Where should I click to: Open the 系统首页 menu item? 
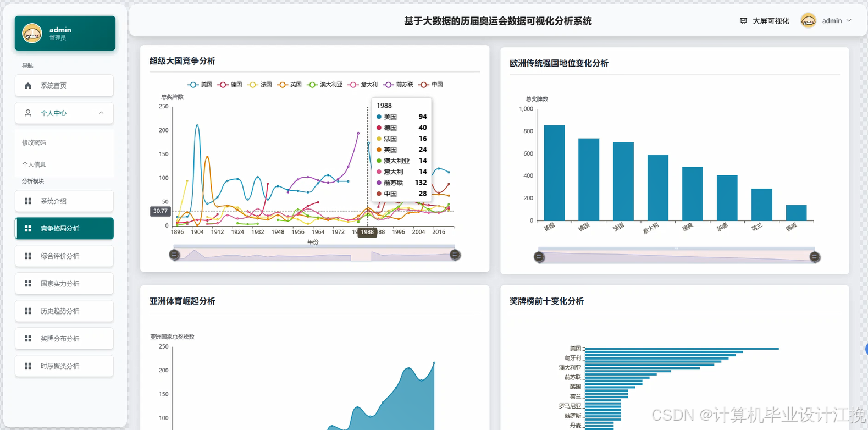pyautogui.click(x=64, y=86)
